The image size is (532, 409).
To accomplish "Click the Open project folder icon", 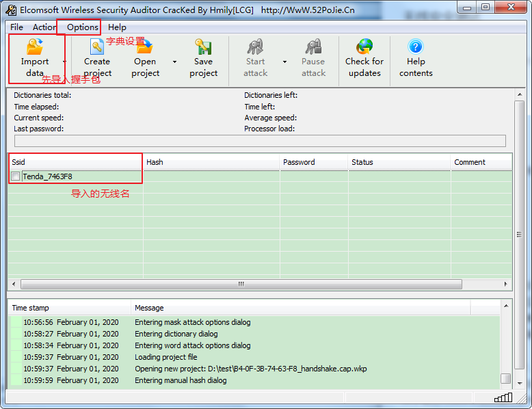I will point(145,47).
